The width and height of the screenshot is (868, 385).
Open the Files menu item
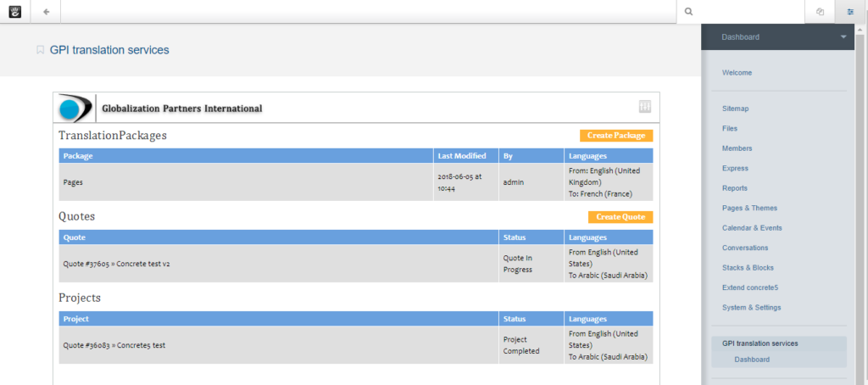[730, 129]
